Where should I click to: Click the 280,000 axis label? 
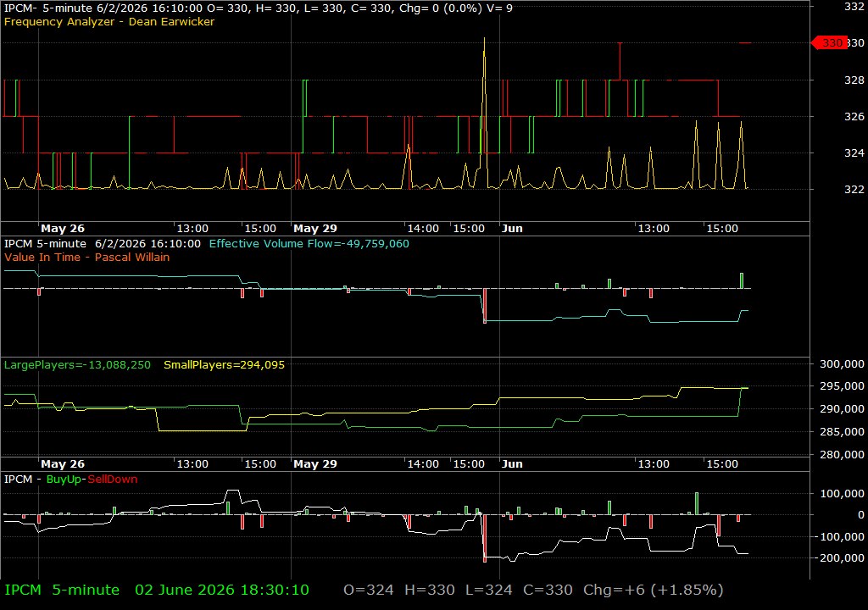click(842, 454)
